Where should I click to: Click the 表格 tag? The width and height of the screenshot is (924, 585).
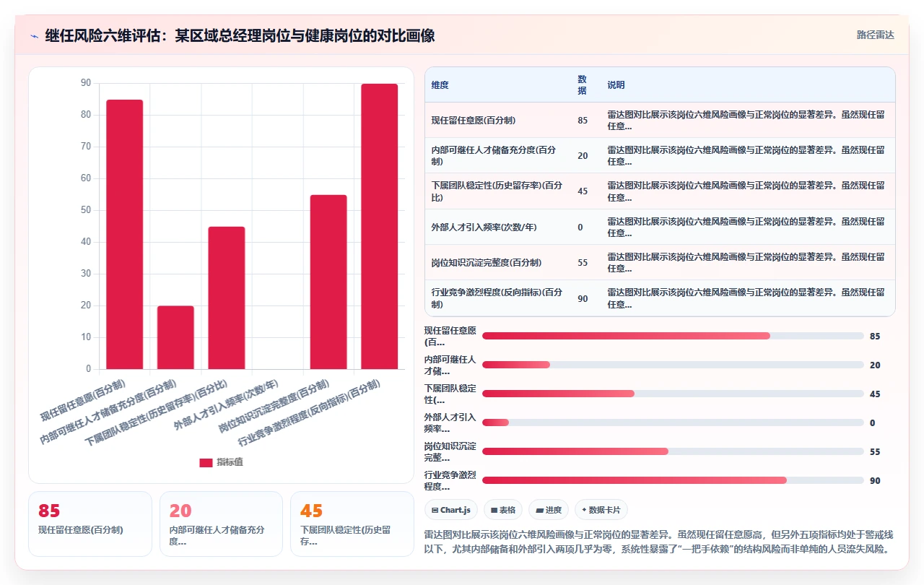pos(503,510)
